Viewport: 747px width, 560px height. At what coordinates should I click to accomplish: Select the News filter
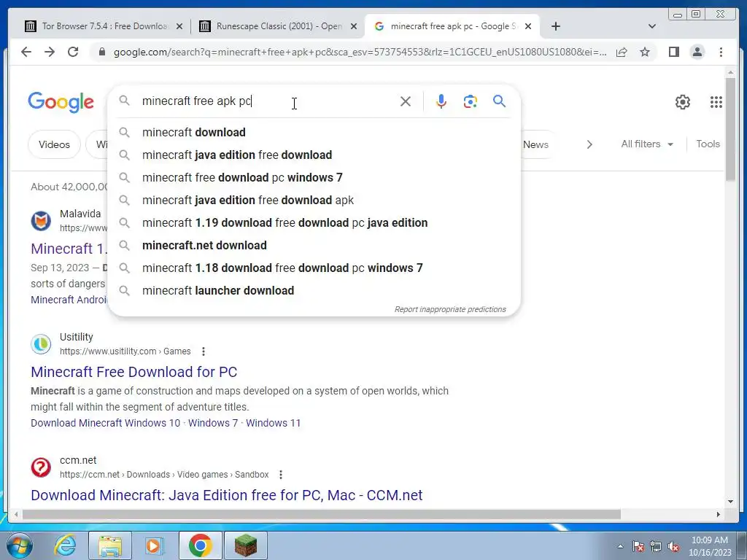(535, 144)
